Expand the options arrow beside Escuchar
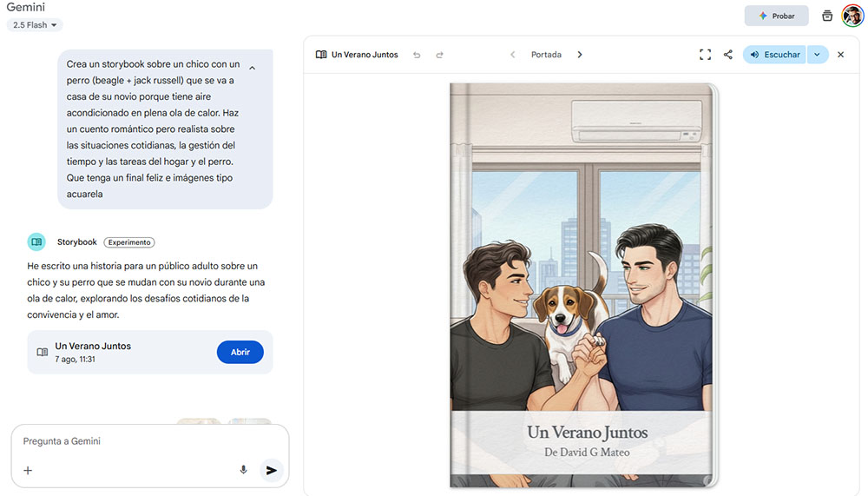 [x=817, y=55]
